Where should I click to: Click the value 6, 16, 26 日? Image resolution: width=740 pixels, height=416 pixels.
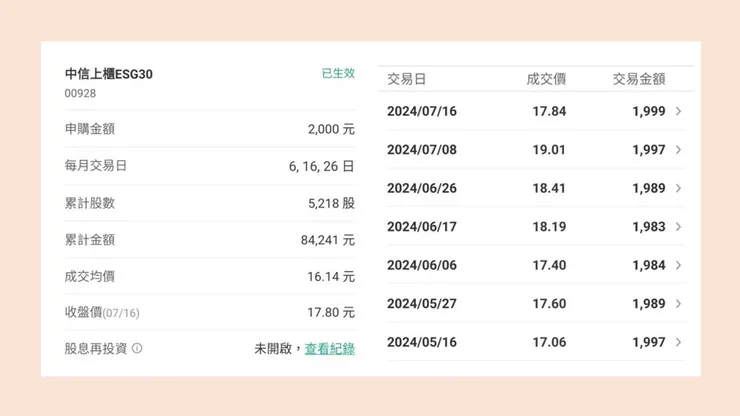coord(321,166)
